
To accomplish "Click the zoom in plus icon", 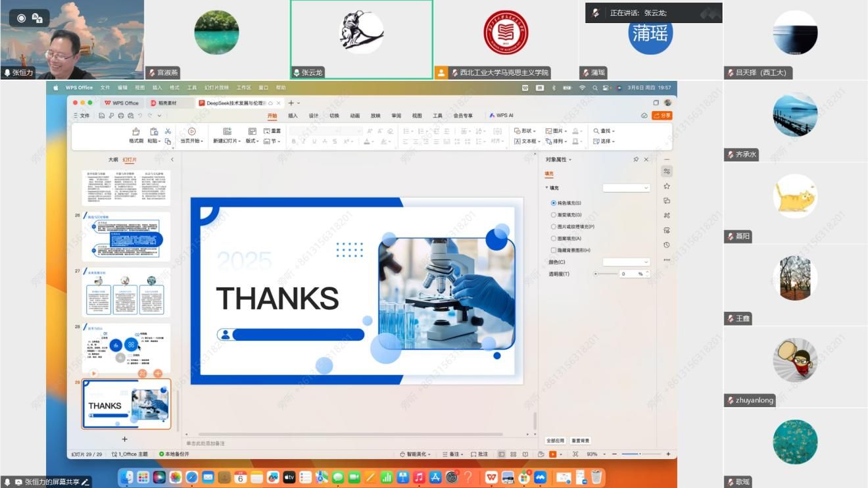I will [x=668, y=454].
